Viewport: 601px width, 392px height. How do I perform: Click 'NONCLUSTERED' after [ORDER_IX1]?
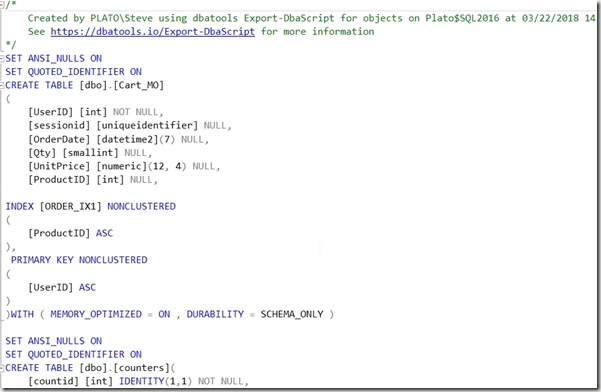coord(141,206)
